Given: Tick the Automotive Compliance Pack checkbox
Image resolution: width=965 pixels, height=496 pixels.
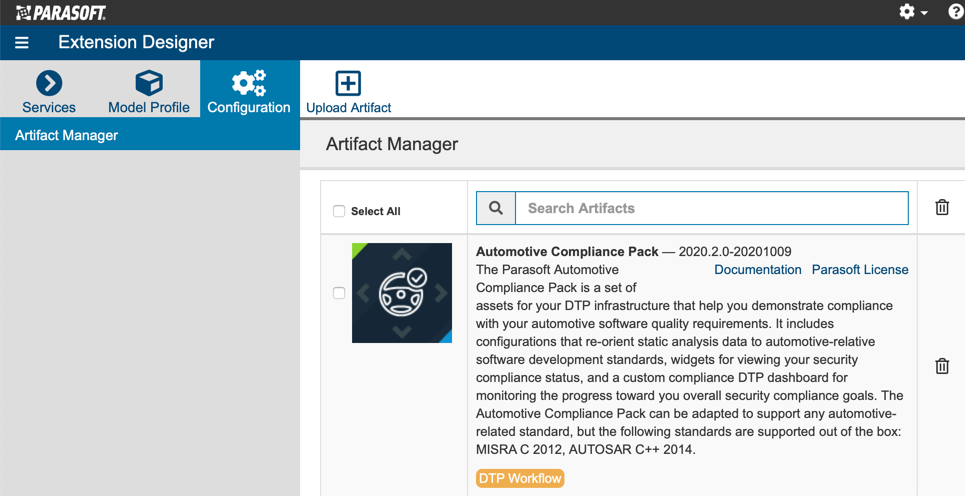Looking at the screenshot, I should 339,293.
